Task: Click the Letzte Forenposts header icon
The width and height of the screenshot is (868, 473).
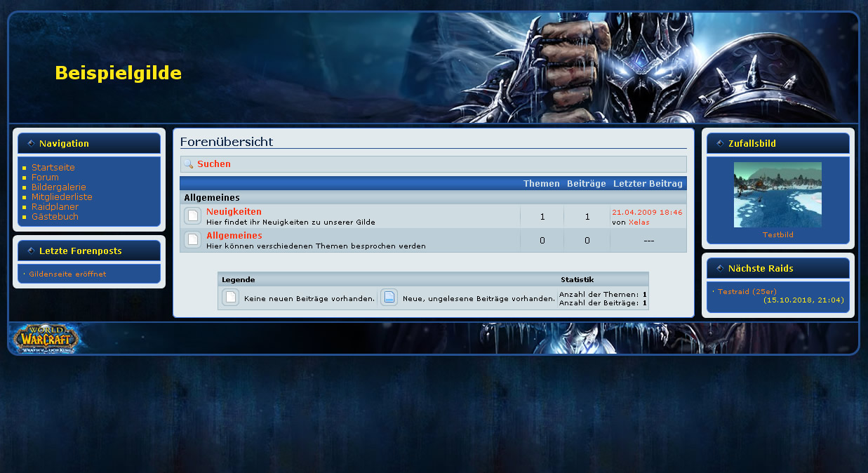Action: (31, 251)
